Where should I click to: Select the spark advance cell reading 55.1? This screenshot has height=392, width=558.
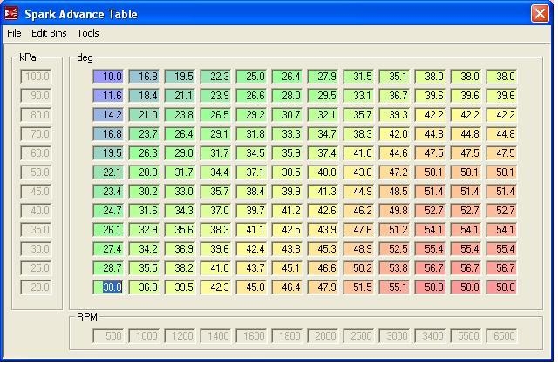point(395,287)
